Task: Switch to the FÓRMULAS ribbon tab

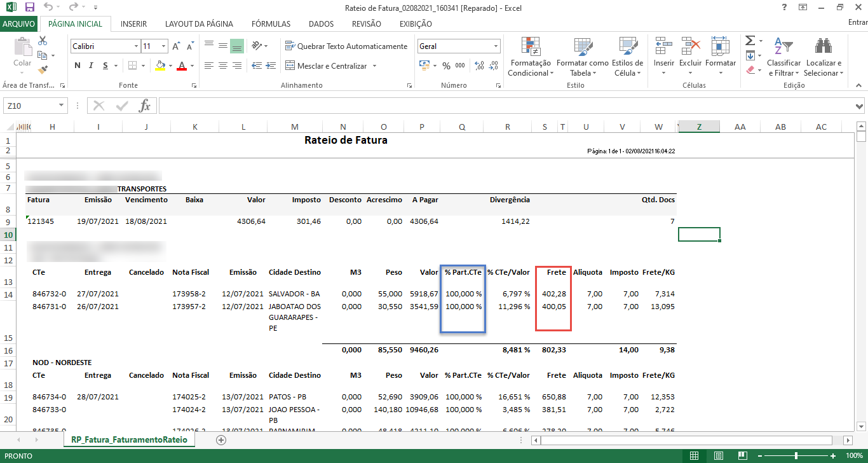Action: pos(271,24)
